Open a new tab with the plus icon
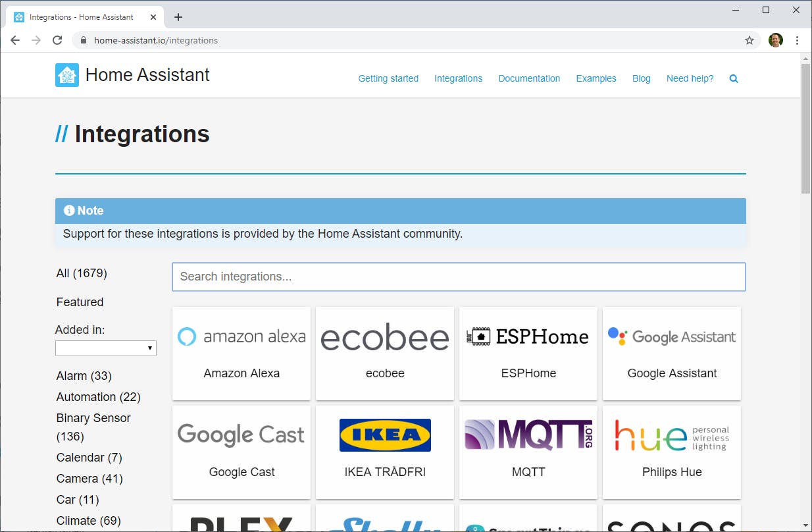Screen dimensions: 812x532 tap(178, 17)
